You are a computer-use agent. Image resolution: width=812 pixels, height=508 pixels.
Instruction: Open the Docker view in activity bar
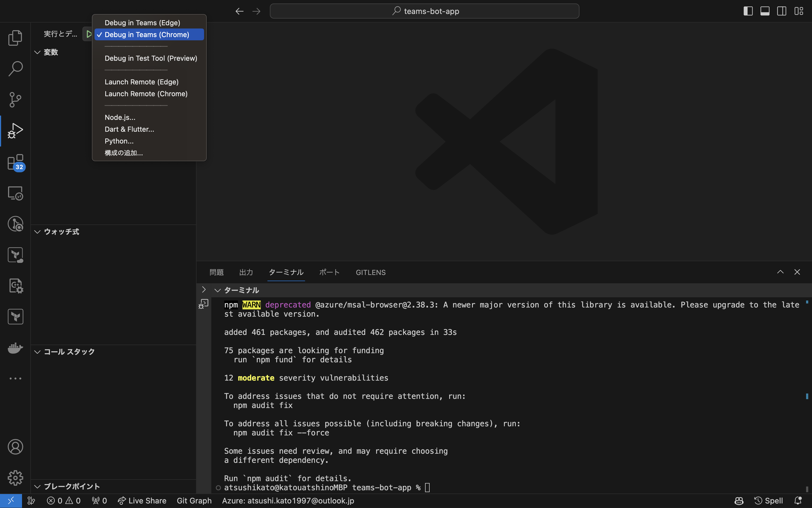pyautogui.click(x=15, y=348)
